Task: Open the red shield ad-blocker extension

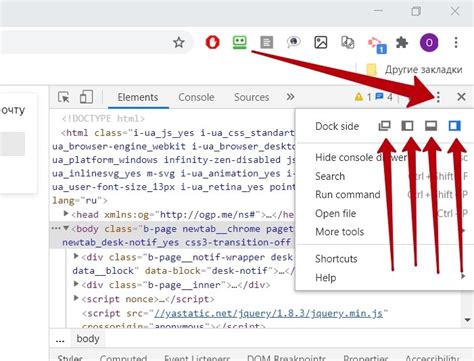Action: [213, 42]
